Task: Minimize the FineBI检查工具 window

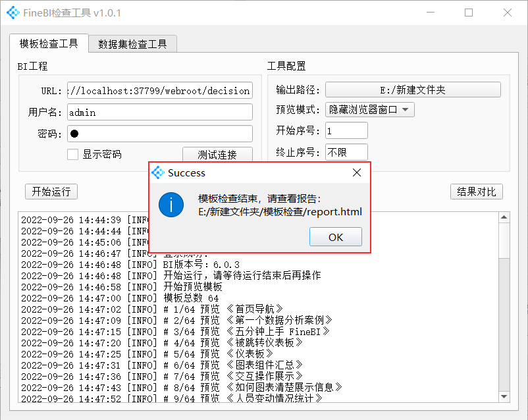Action: (x=431, y=13)
